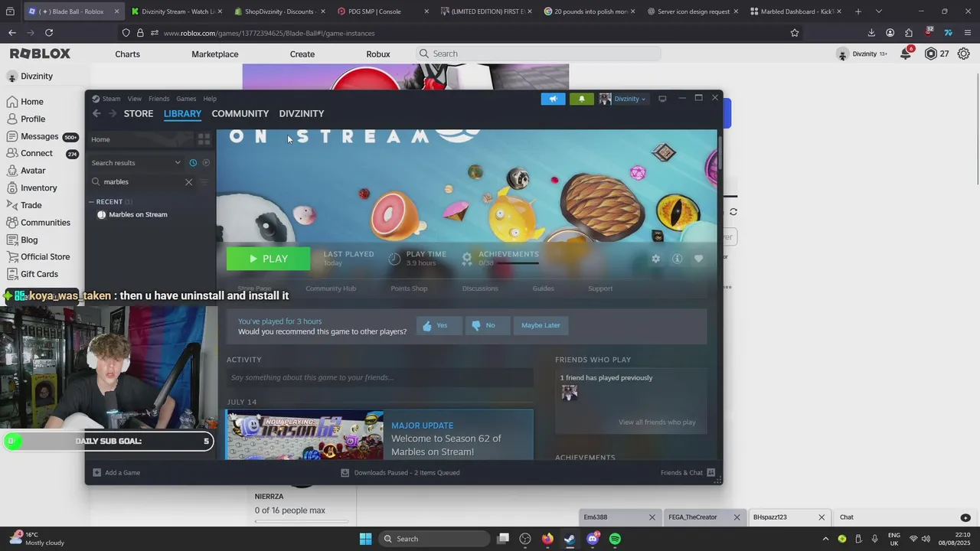Add game to favorites heart icon
Image resolution: width=980 pixels, height=551 pixels.
tap(698, 259)
